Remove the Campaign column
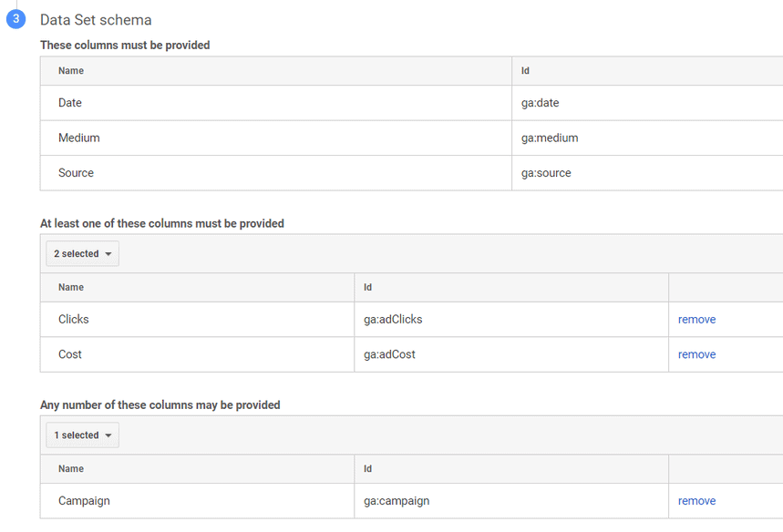783x532 pixels. pos(696,501)
